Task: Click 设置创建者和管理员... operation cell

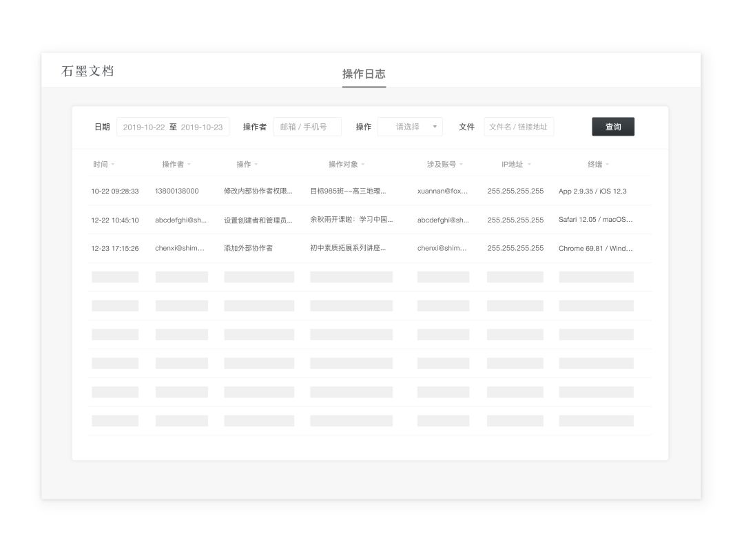Action: coord(258,220)
